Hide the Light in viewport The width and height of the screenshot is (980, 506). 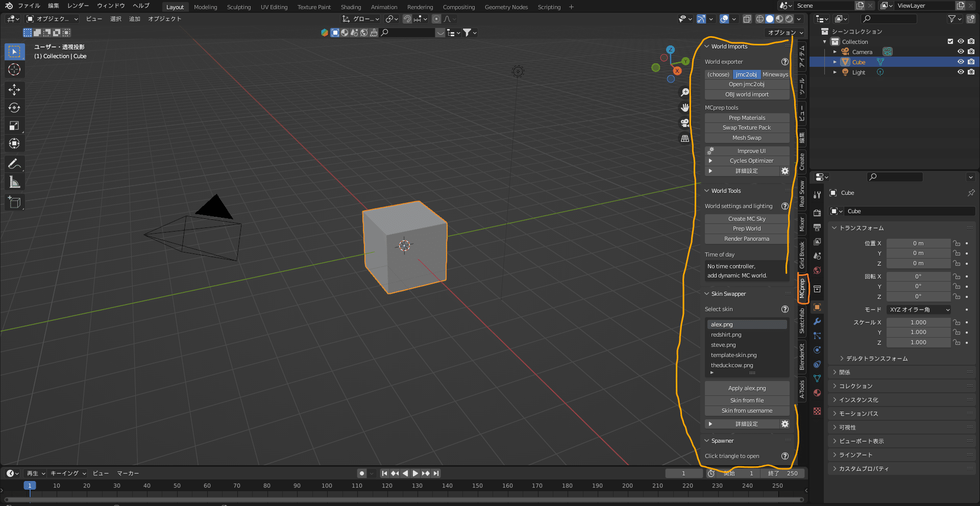[961, 72]
